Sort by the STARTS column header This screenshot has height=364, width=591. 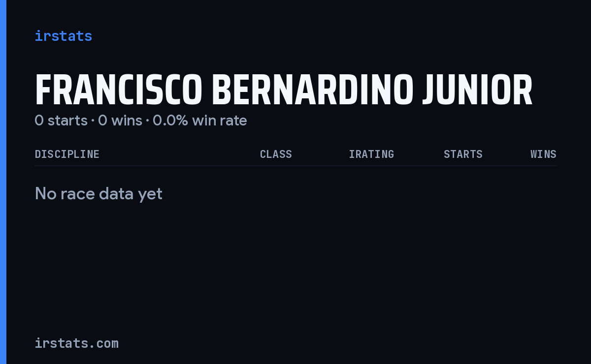[463, 154]
